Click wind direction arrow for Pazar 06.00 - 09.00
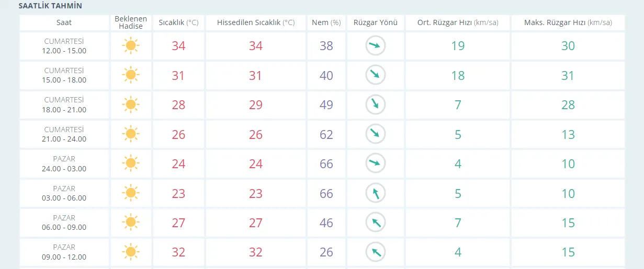Screen dimensions: 644x269 point(375,223)
